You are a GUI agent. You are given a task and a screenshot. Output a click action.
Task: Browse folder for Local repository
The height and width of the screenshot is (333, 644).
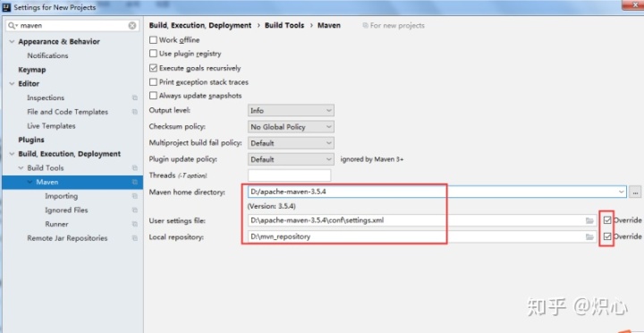point(589,236)
